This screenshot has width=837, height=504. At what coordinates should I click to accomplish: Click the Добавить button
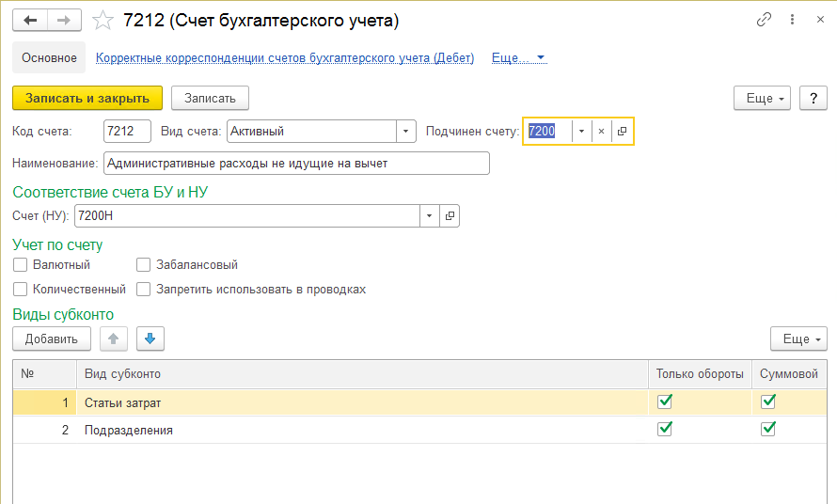tap(52, 339)
